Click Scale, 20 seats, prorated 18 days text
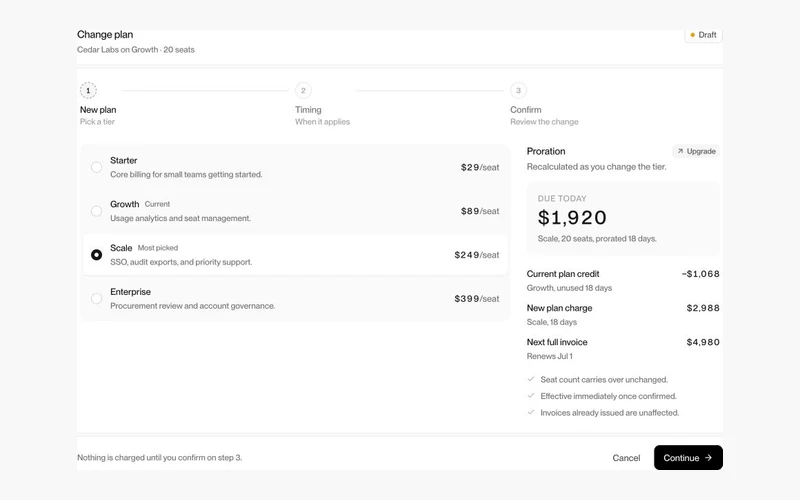Image resolution: width=800 pixels, height=500 pixels. [597, 239]
